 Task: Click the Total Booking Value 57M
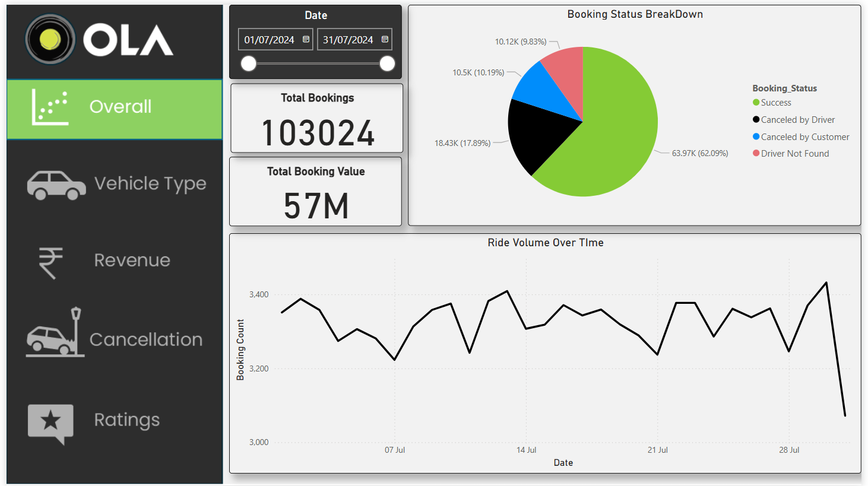[x=316, y=206]
